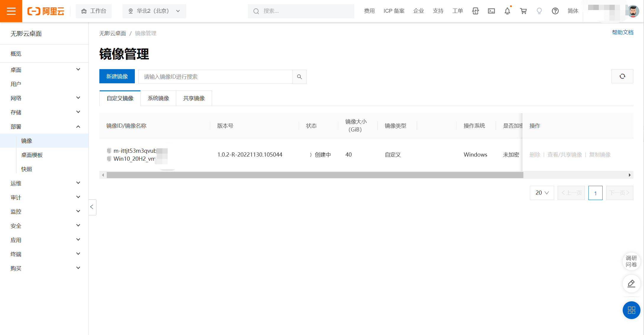The image size is (644, 335).
Task: Open the shopping cart icon
Action: coord(523,11)
